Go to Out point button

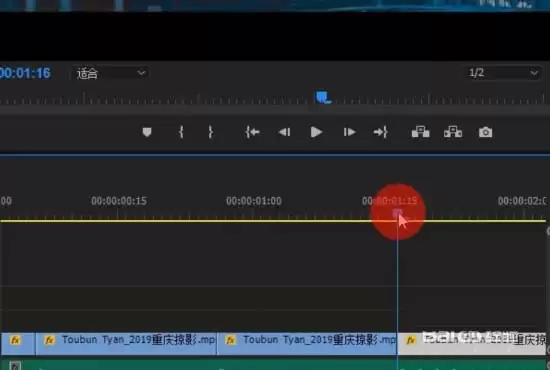coord(381,132)
